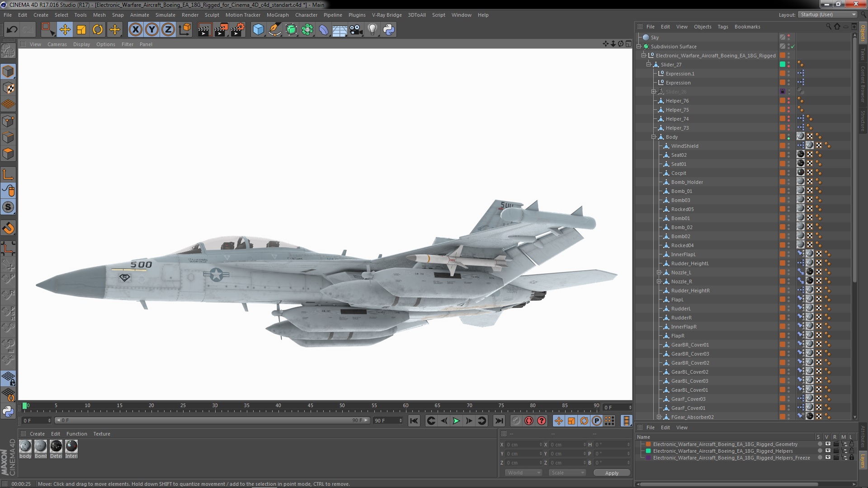Toggle visibility dots for Sky object

point(789,38)
